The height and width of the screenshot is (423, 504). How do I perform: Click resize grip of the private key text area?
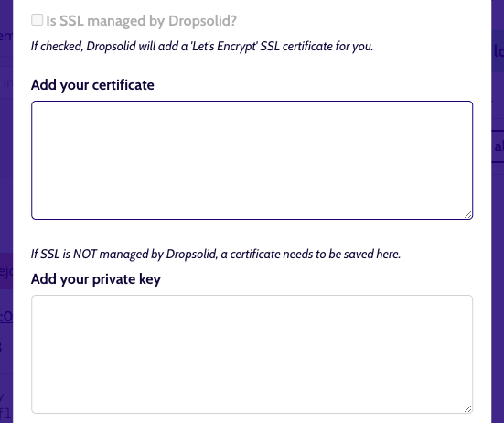tap(468, 409)
